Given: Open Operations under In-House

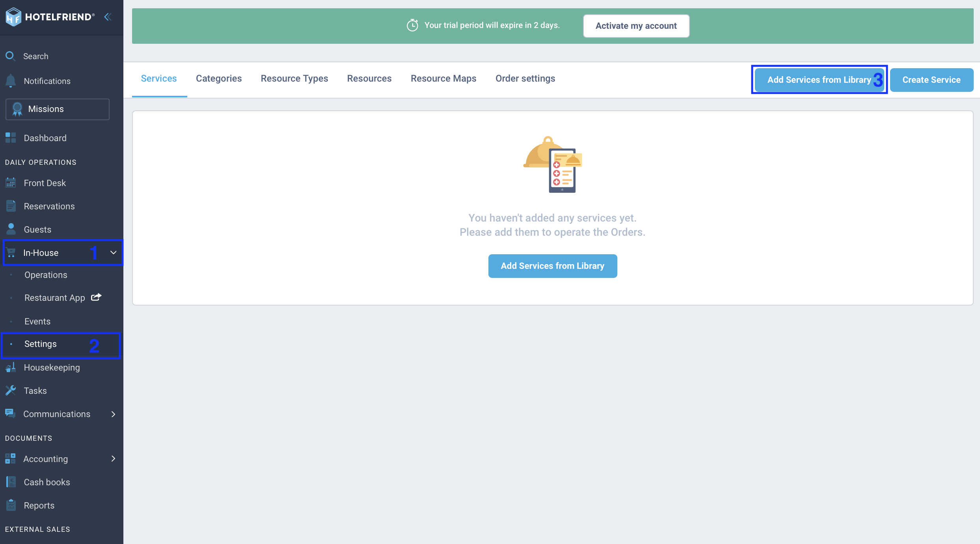Looking at the screenshot, I should (61, 275).
